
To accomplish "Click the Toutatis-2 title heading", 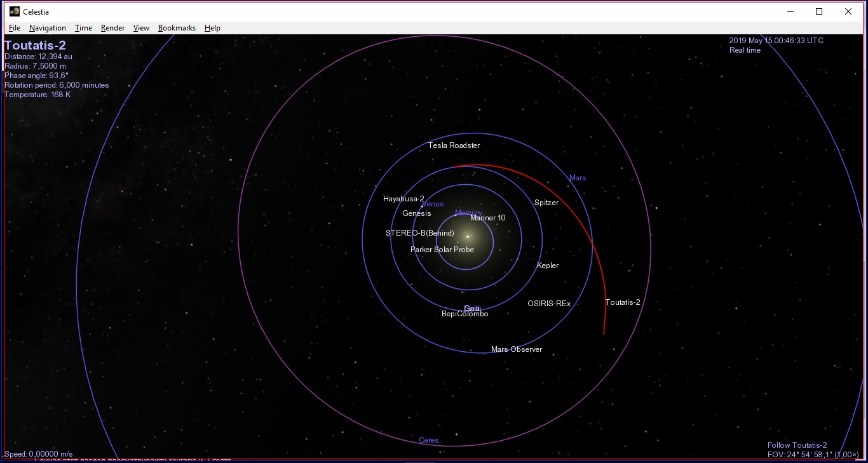I will click(x=35, y=46).
